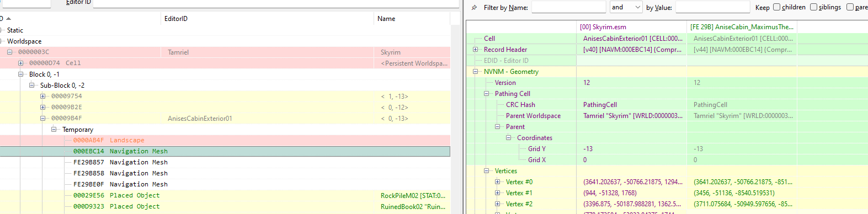
Task: Collapse the Vertices list
Action: pos(487,171)
